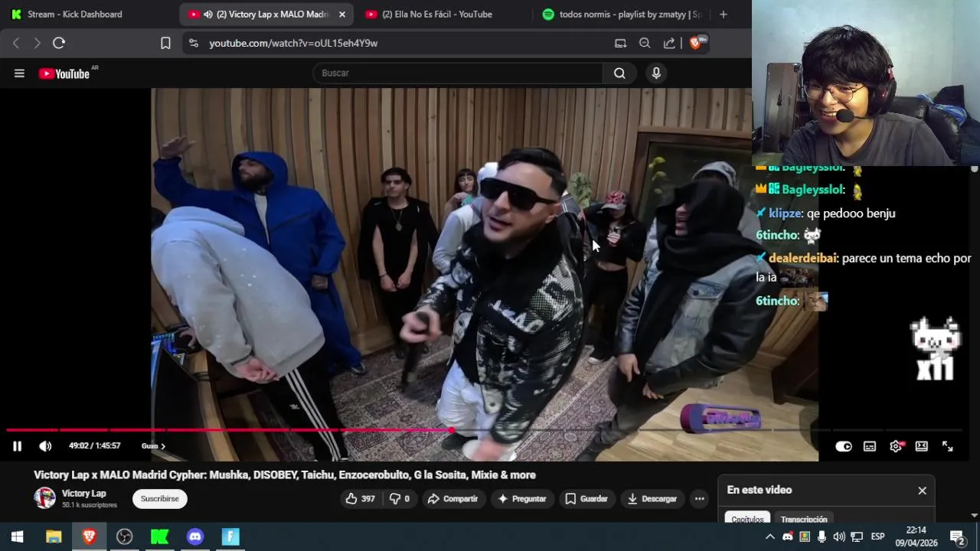The height and width of the screenshot is (551, 980).
Task: Show hidden system tray icons chevron
Action: [770, 537]
